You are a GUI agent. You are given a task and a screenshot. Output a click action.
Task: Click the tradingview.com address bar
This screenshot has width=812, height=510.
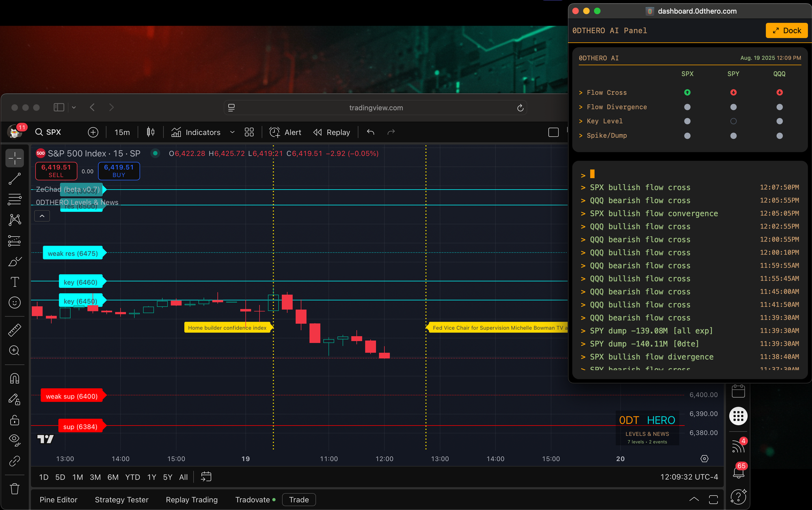tap(376, 108)
